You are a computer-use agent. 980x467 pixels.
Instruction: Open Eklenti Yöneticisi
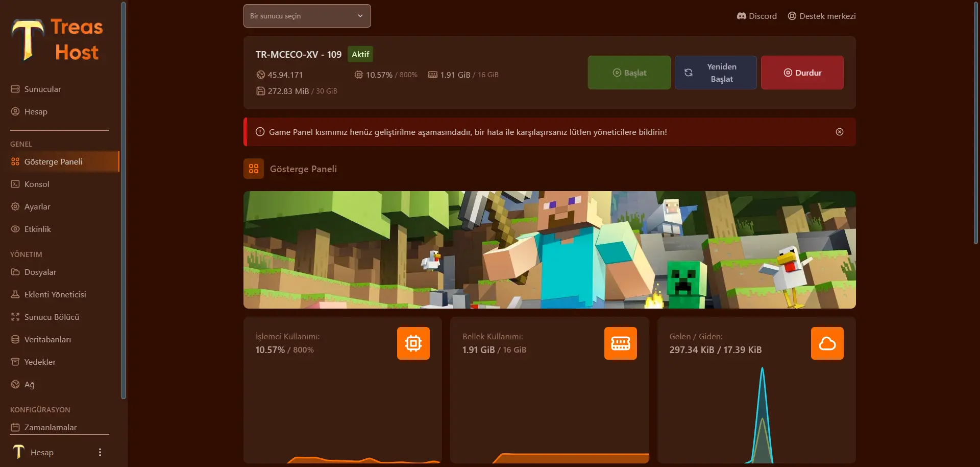click(60, 294)
